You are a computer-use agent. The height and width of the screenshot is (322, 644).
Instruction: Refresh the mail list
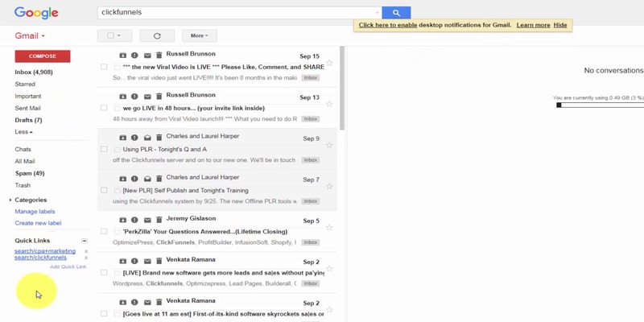(157, 35)
